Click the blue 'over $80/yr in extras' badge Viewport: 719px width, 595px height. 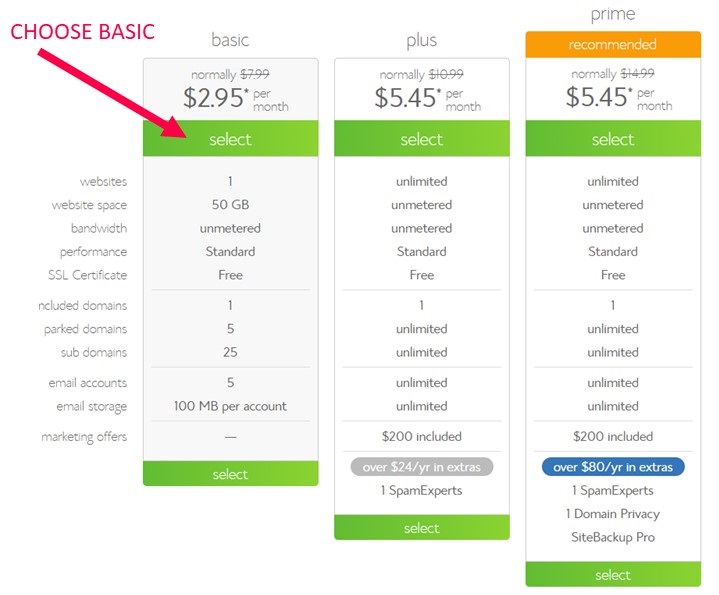[x=613, y=467]
